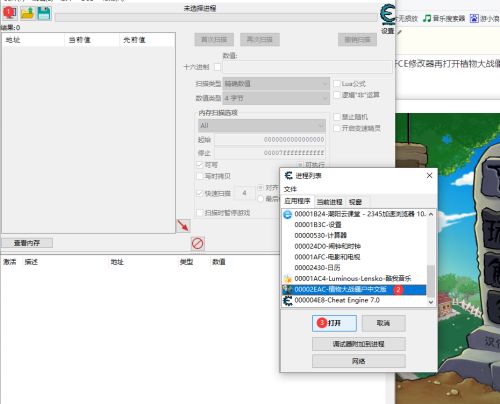Open the 扫描类型 scan type dropdown
The width and height of the screenshot is (500, 404).
[x=276, y=84]
